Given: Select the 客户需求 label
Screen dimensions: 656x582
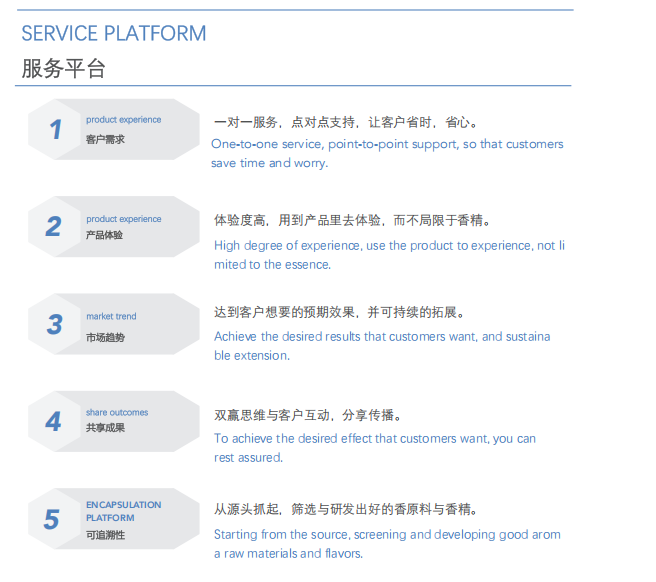Looking at the screenshot, I should 105,140.
